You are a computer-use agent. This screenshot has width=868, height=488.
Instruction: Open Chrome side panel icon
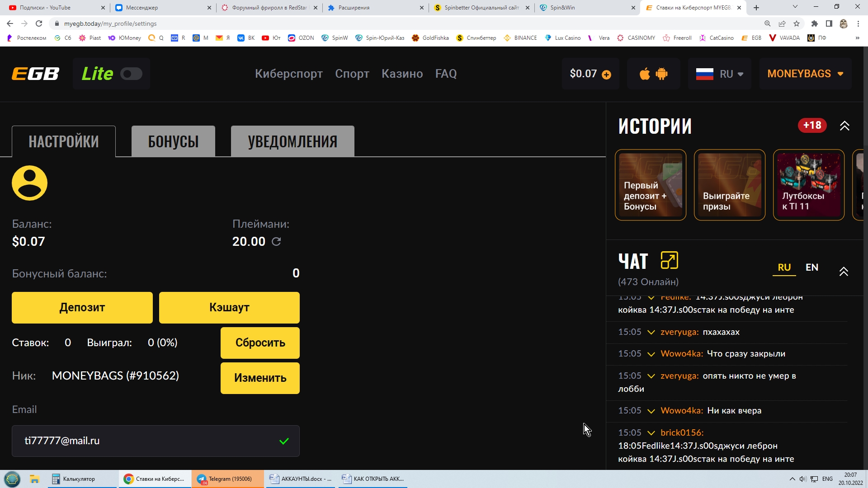click(x=829, y=23)
